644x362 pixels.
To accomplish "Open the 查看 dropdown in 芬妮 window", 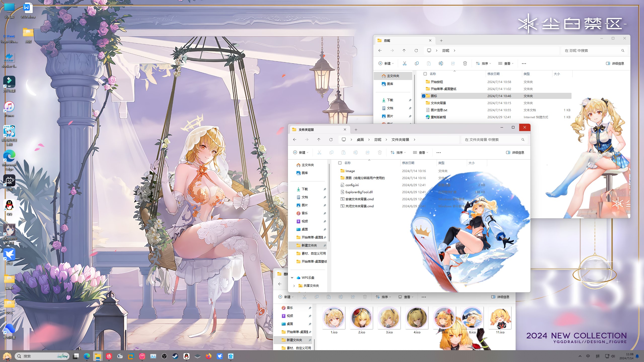I will coord(506,63).
